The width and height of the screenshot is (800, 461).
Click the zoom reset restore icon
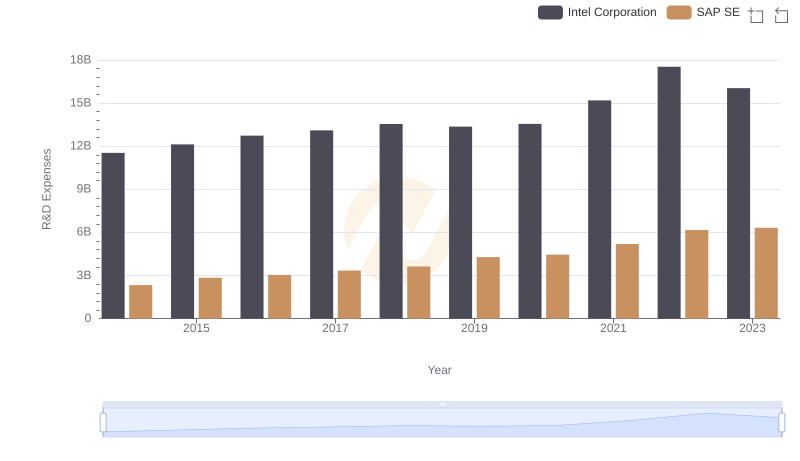click(781, 15)
